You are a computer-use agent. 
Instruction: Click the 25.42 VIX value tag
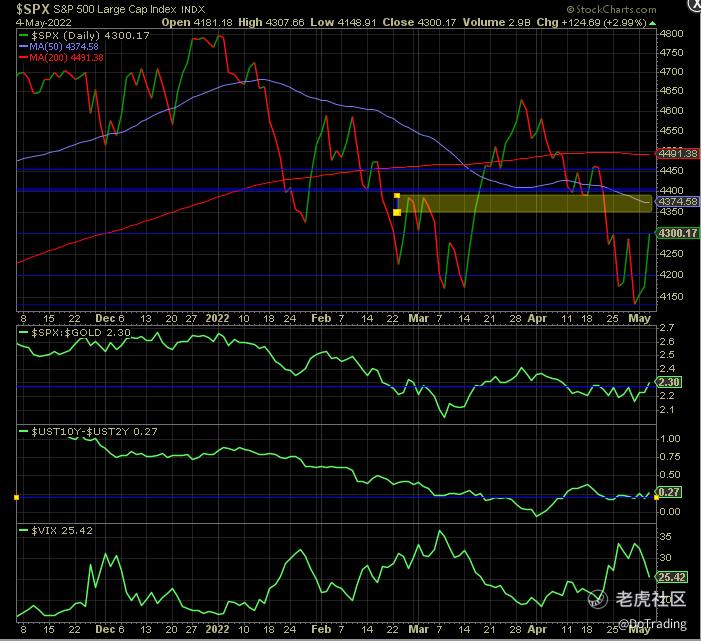coord(672,577)
